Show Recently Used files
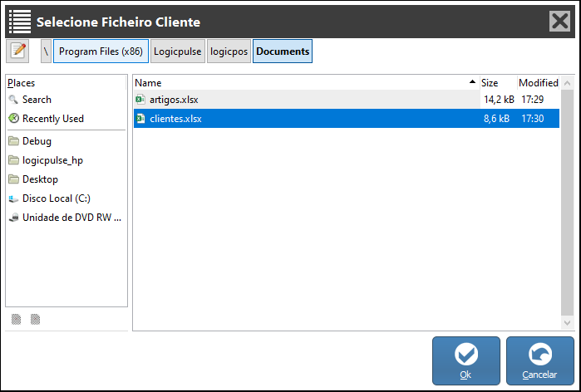Screen dimensions: 581x392 (x=52, y=119)
